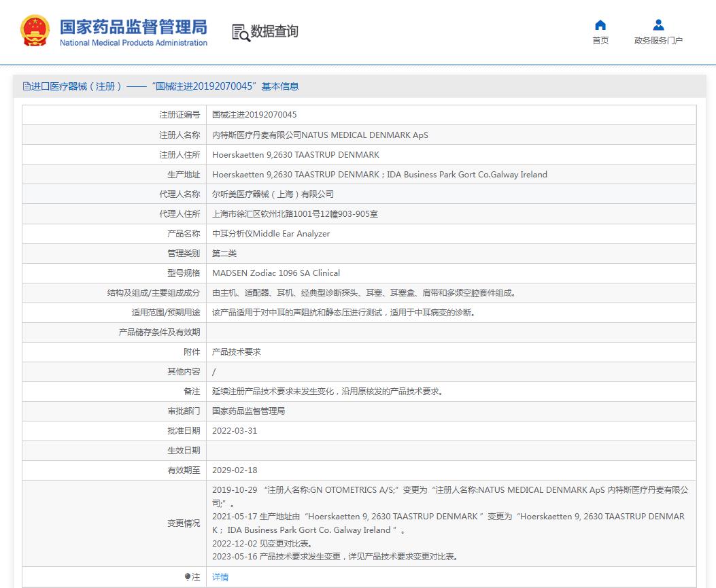Click the 注册人名称 NATUS MEDICAL DENMARK value
716x588 pixels.
click(320, 135)
